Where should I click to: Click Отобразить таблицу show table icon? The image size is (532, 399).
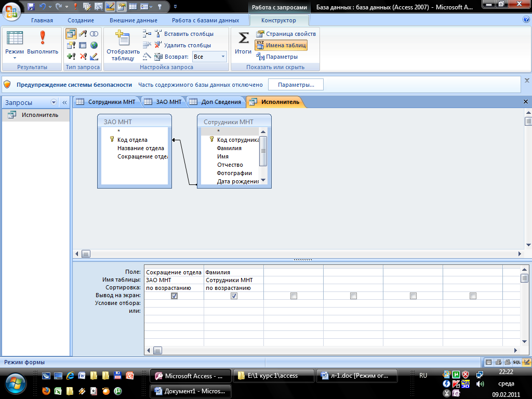click(x=123, y=46)
